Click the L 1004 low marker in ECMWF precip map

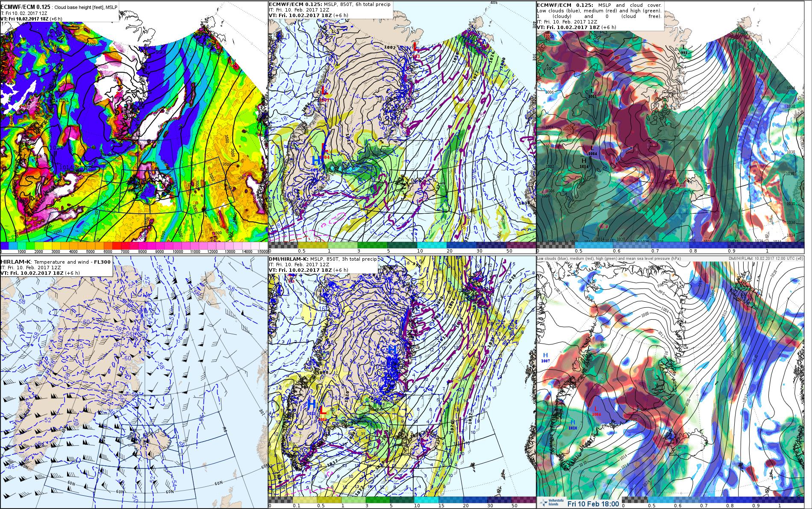tap(324, 150)
